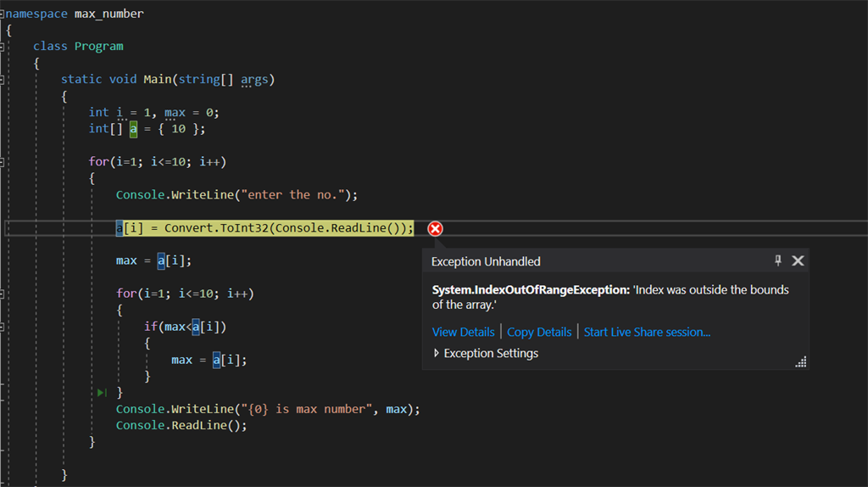This screenshot has height=487, width=868.
Task: Click the 'Exception Unhandled' title text
Action: pos(486,261)
